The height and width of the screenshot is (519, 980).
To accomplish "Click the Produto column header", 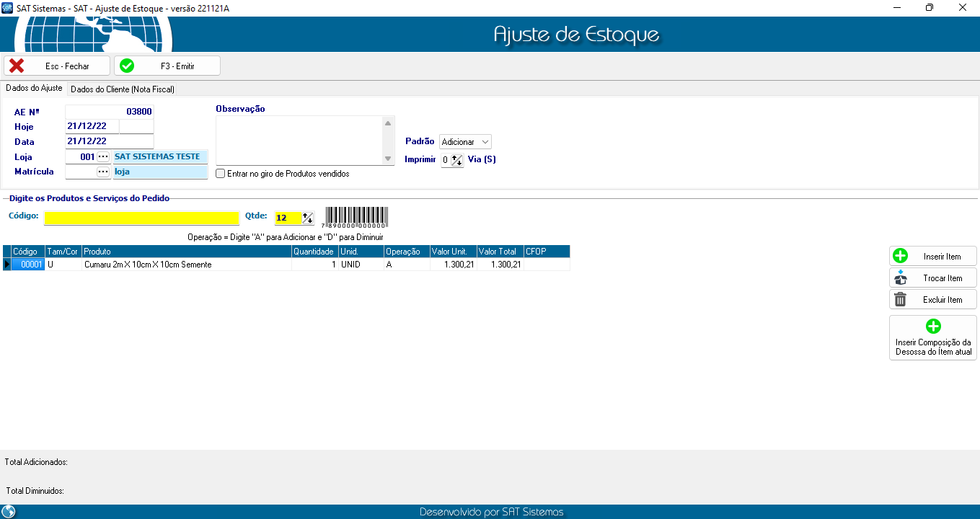I will [186, 252].
